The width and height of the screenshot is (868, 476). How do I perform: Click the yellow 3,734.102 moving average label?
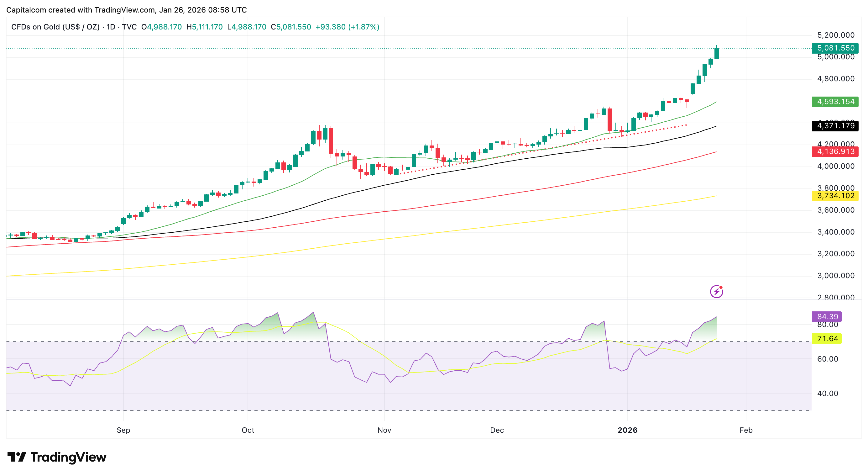(835, 196)
